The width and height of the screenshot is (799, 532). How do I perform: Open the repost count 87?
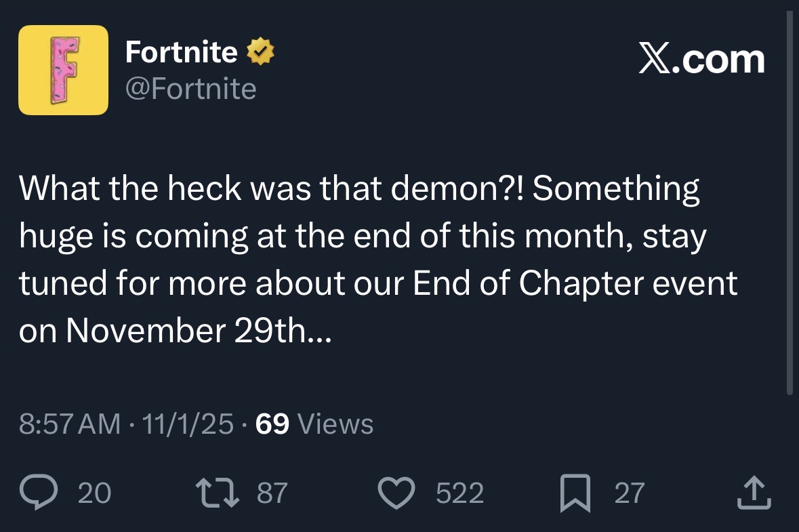tap(272, 493)
